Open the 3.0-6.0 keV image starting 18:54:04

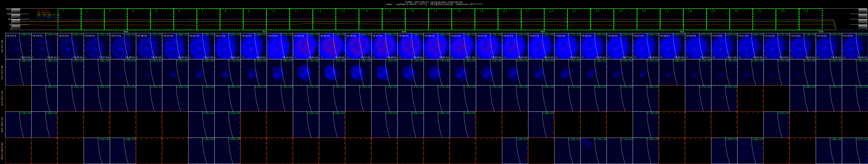pyautogui.click(x=568, y=46)
